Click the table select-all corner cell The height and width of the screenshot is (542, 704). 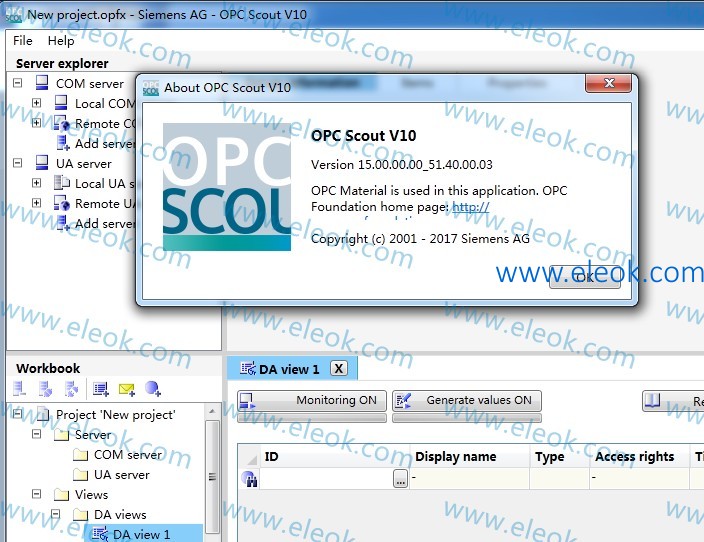tap(249, 457)
